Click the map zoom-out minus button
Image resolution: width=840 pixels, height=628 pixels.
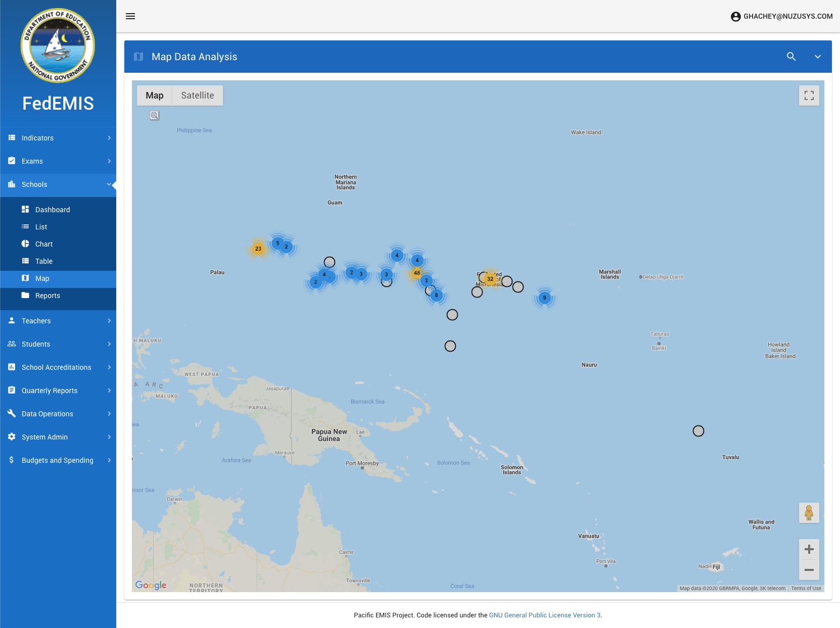pos(809,570)
